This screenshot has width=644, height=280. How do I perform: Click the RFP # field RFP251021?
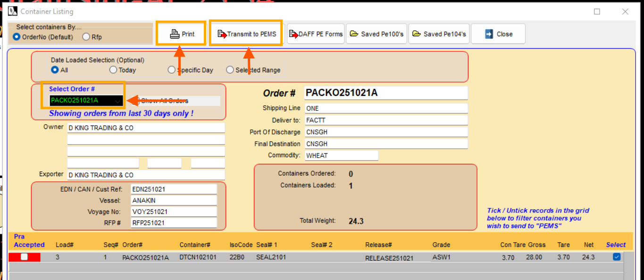pos(174,223)
